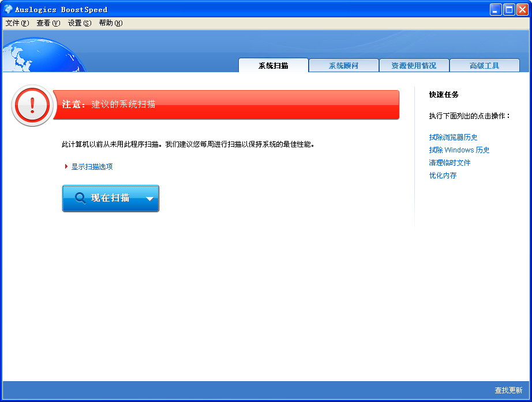Click the red exclamation warning icon
532x402 pixels.
(x=32, y=105)
